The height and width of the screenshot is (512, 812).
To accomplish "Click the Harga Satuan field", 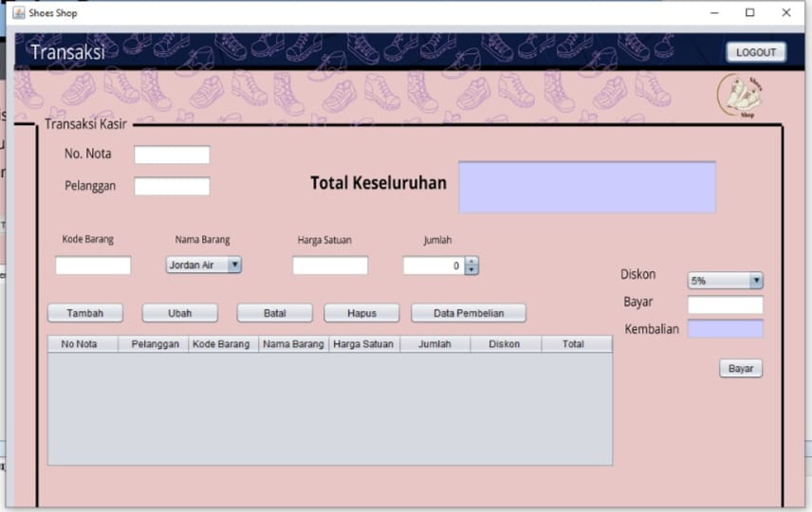I will pos(330,265).
